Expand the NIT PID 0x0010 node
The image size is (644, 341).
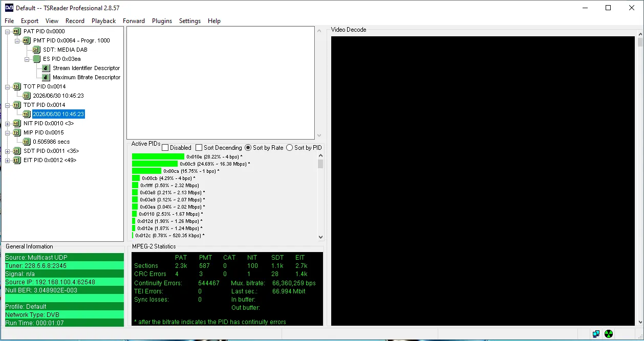[x=8, y=123]
